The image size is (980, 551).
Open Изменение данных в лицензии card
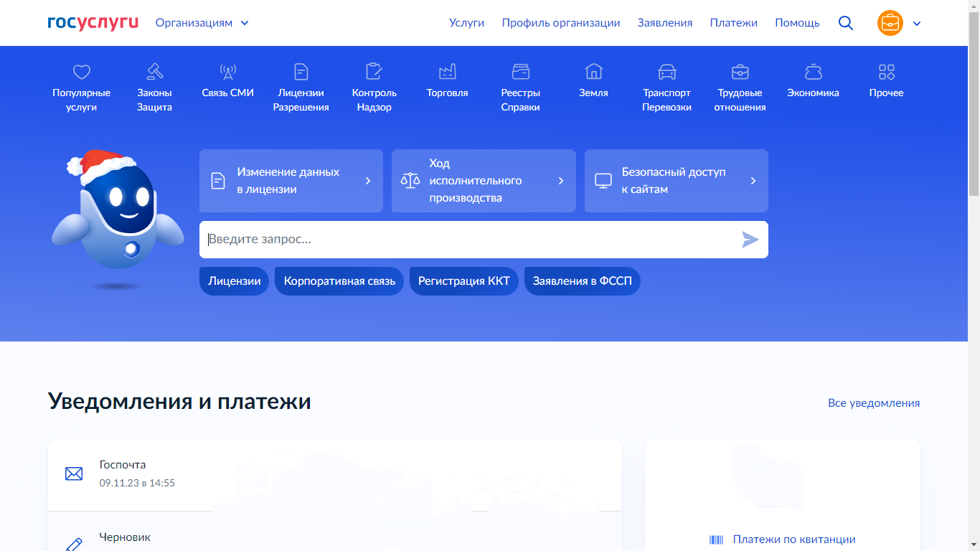(291, 181)
